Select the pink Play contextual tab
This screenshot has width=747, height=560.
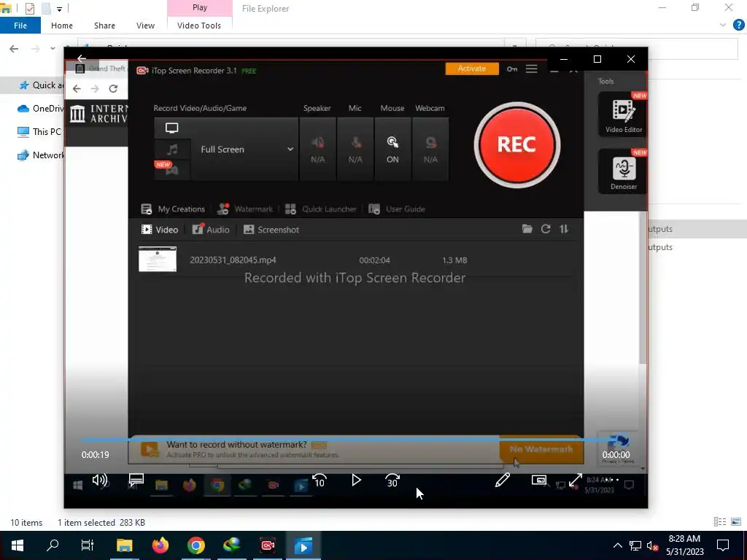click(x=200, y=7)
